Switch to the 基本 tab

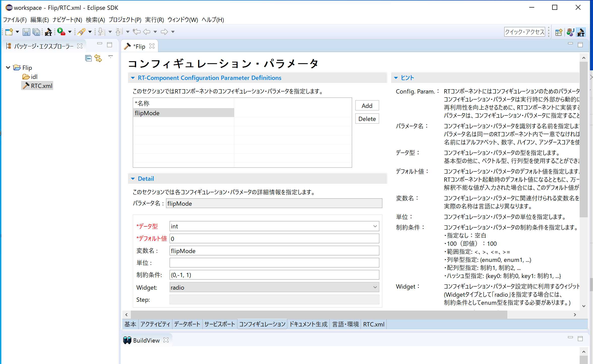point(130,324)
